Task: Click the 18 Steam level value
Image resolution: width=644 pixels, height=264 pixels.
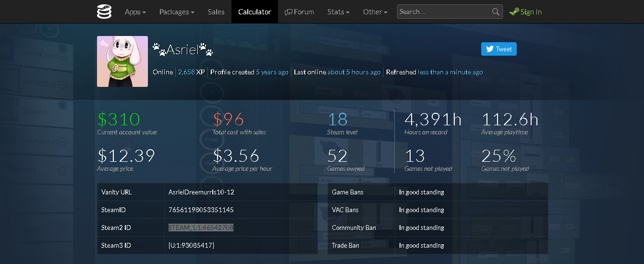Action: [337, 119]
